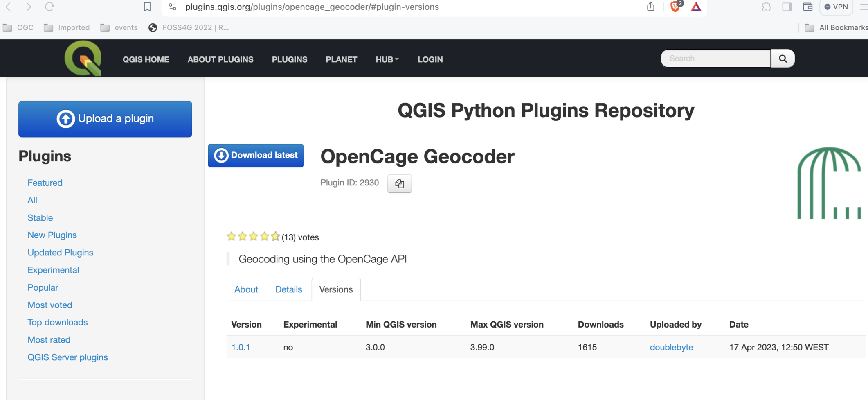Click the 1615 downloads cell

pos(587,347)
